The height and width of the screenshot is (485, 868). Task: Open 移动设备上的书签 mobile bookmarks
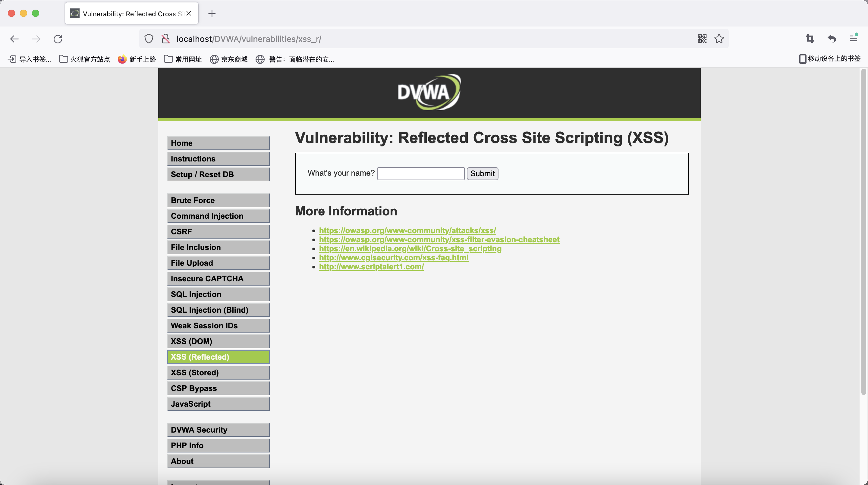pyautogui.click(x=830, y=59)
